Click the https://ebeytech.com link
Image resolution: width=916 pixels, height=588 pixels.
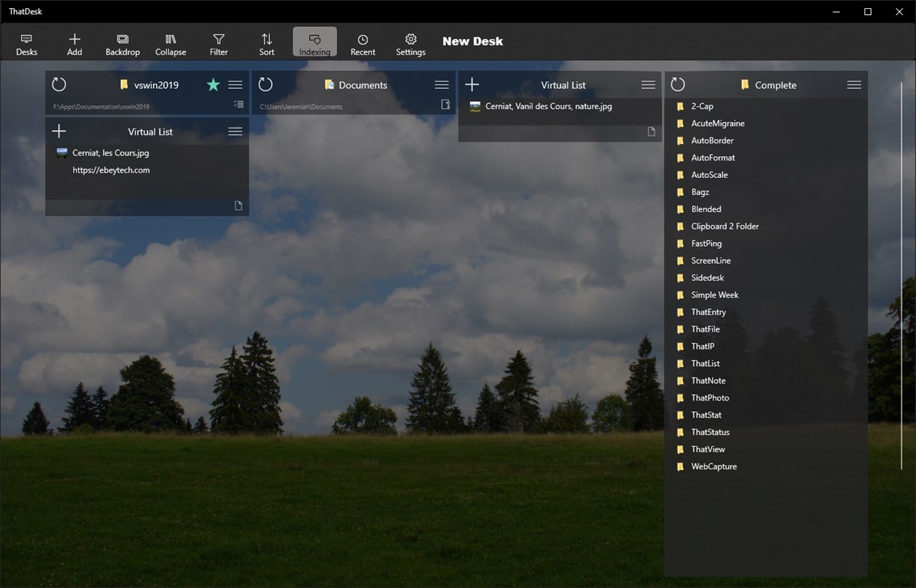(x=111, y=170)
